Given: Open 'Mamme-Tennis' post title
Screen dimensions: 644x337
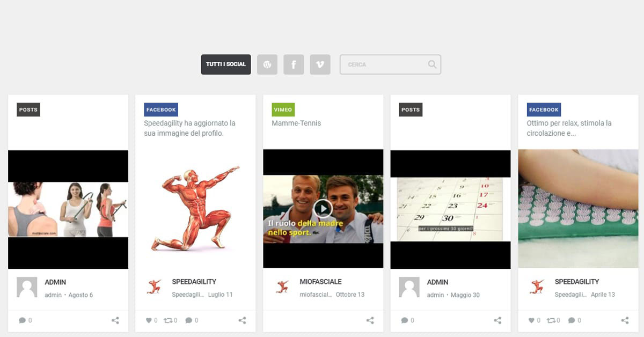Looking at the screenshot, I should click(296, 123).
